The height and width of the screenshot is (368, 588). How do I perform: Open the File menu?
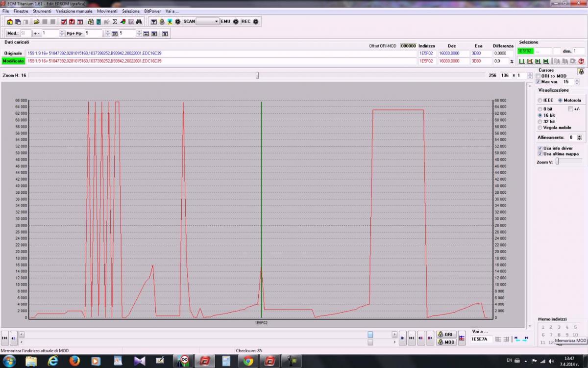point(5,11)
